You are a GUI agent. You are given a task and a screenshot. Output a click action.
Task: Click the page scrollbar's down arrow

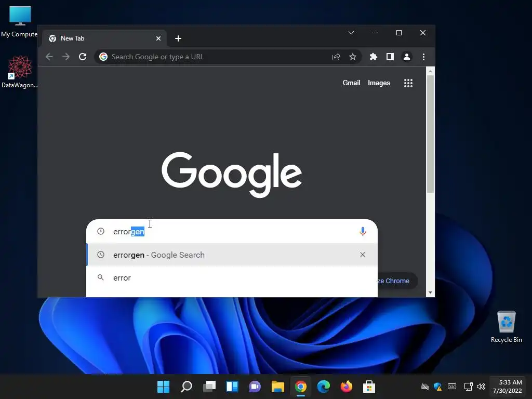click(430, 292)
